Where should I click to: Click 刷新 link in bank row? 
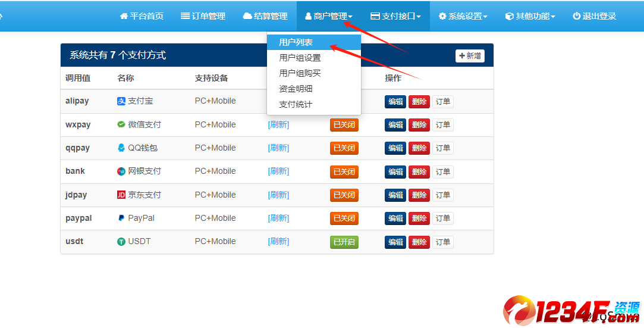pos(278,171)
